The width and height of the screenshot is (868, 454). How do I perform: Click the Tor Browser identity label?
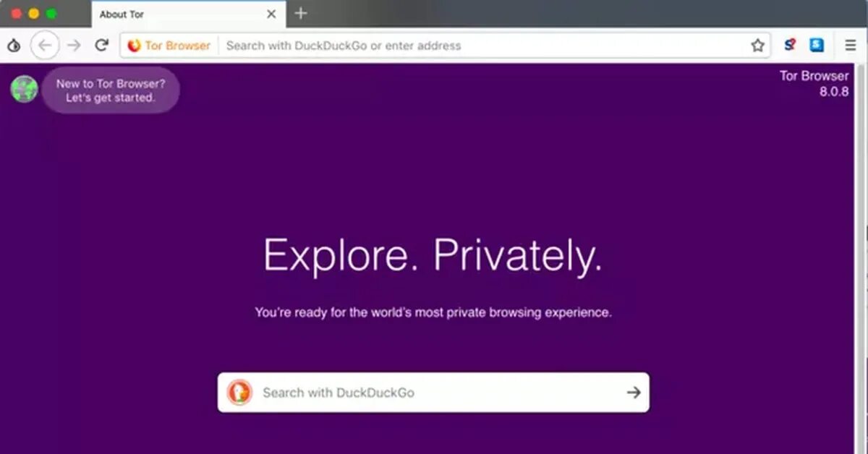177,46
